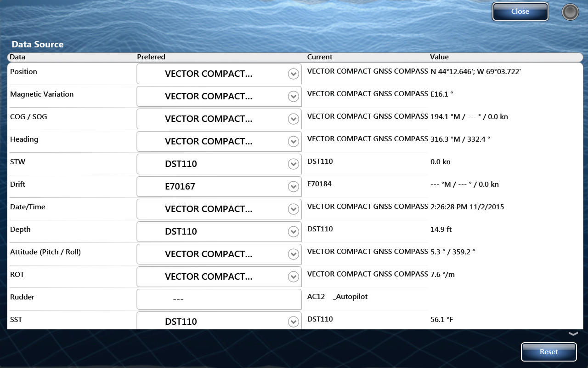The width and height of the screenshot is (588, 368).
Task: Click the Data column header
Action: 17,57
